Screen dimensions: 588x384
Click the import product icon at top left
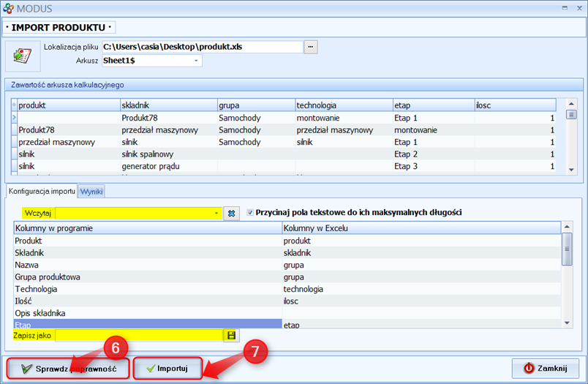pyautogui.click(x=20, y=56)
